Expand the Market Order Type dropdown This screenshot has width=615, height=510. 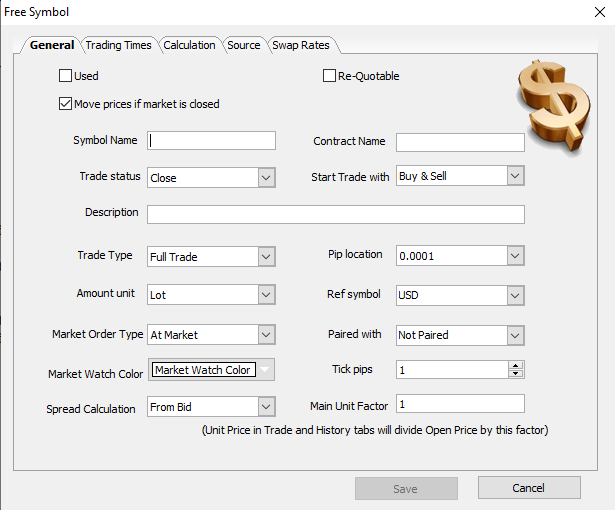(x=211, y=335)
